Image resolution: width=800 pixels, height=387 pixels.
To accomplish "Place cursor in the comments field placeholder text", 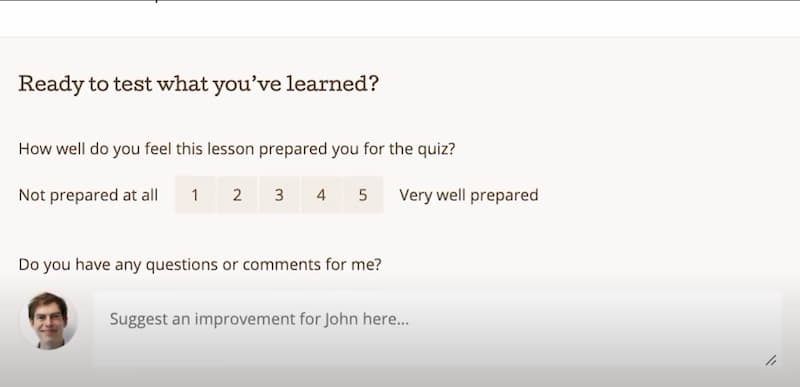I will (259, 319).
